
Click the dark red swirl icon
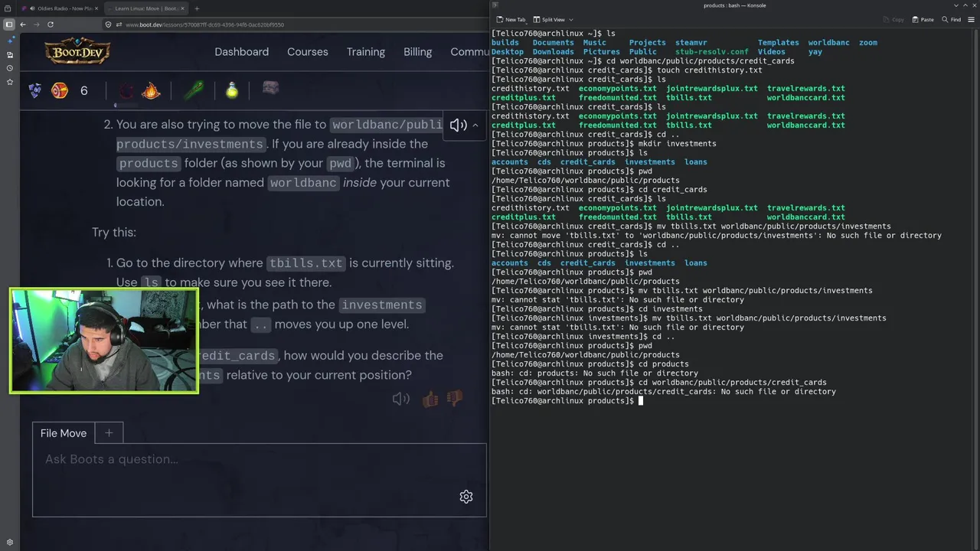point(126,91)
